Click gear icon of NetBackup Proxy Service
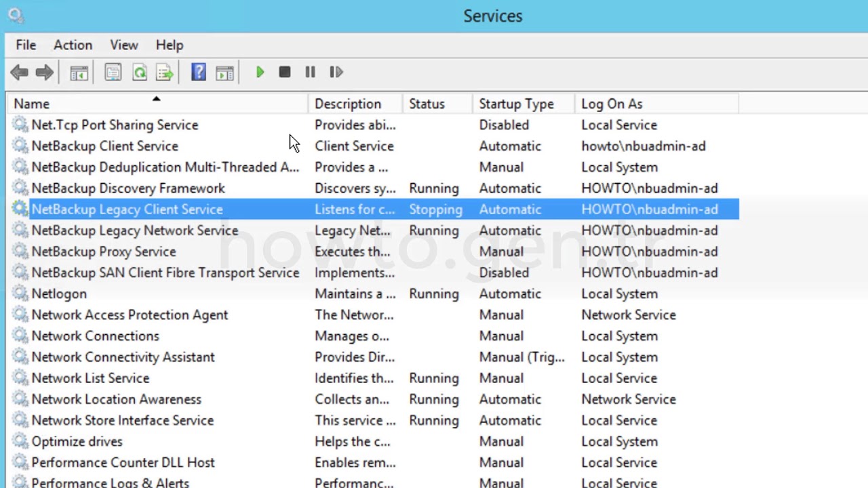Screen dimensions: 868x488 point(20,251)
